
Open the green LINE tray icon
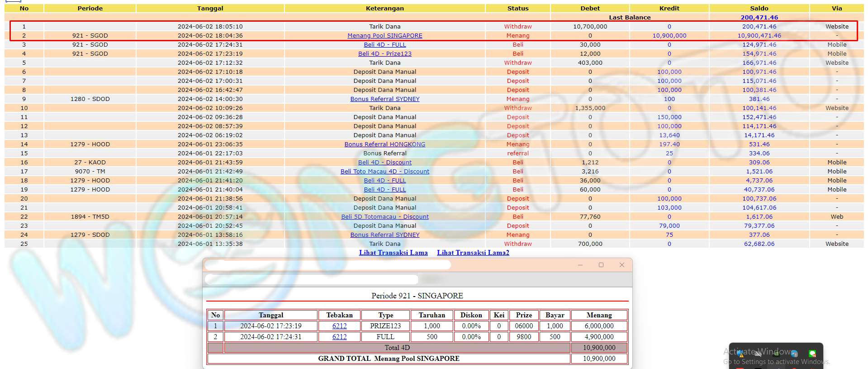coord(812,354)
